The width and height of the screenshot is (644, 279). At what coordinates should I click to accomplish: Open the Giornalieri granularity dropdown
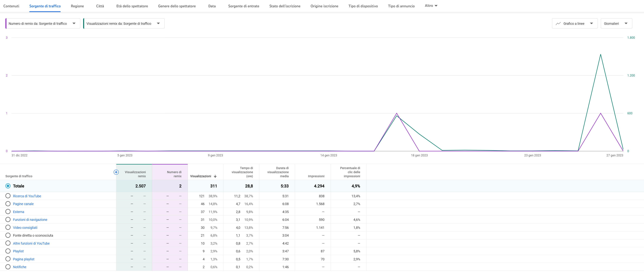616,24
